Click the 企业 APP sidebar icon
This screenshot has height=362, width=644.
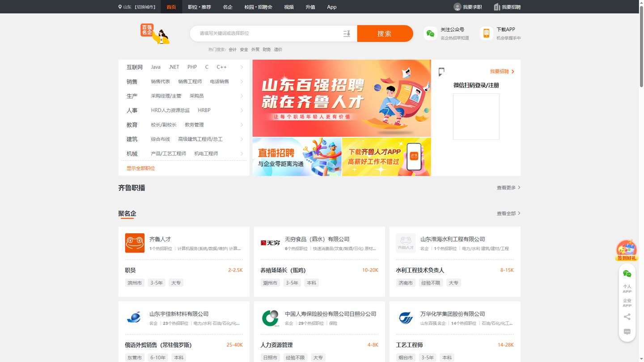(x=627, y=303)
